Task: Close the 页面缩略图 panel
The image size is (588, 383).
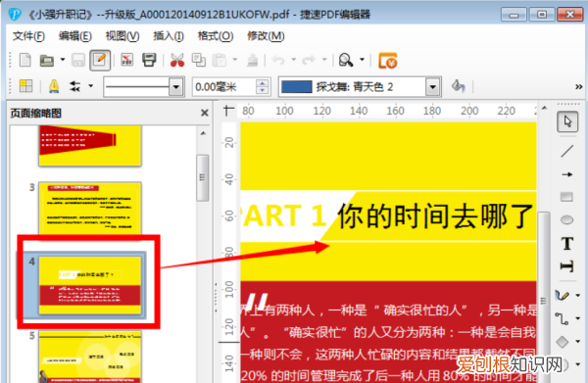Action: pyautogui.click(x=205, y=113)
